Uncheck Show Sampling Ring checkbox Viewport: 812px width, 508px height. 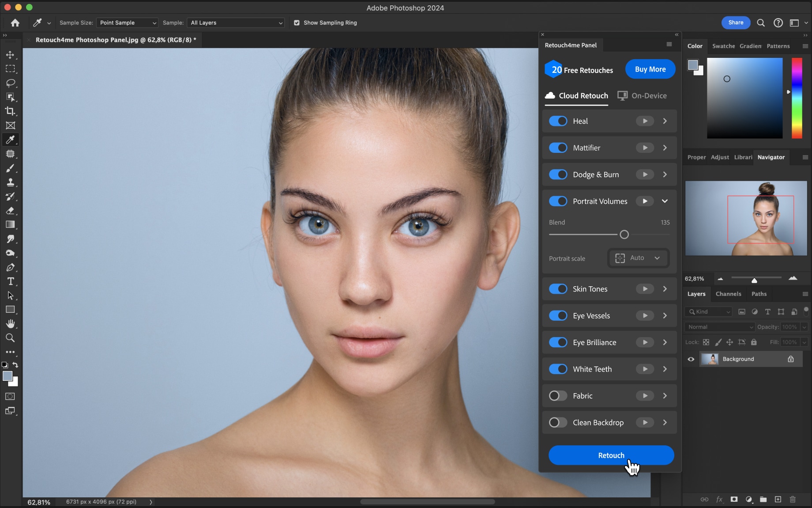297,23
